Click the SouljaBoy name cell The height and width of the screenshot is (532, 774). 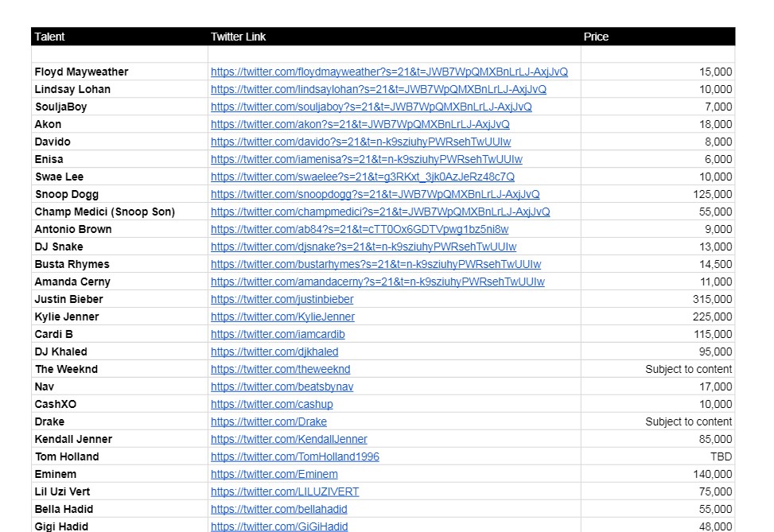point(120,107)
